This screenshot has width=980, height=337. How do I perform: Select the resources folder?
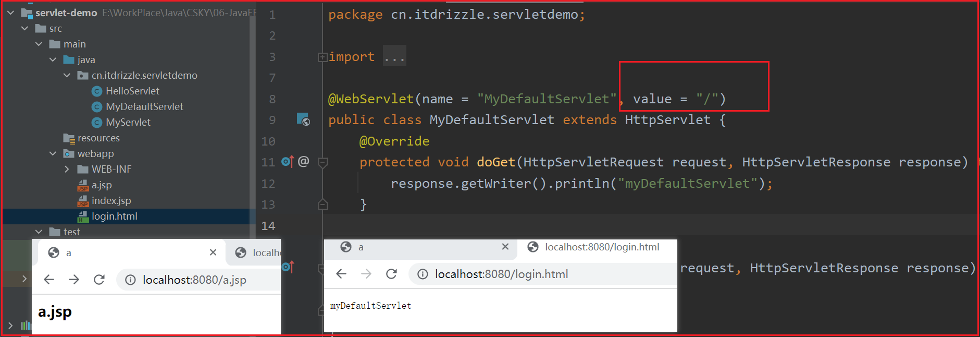click(x=98, y=138)
